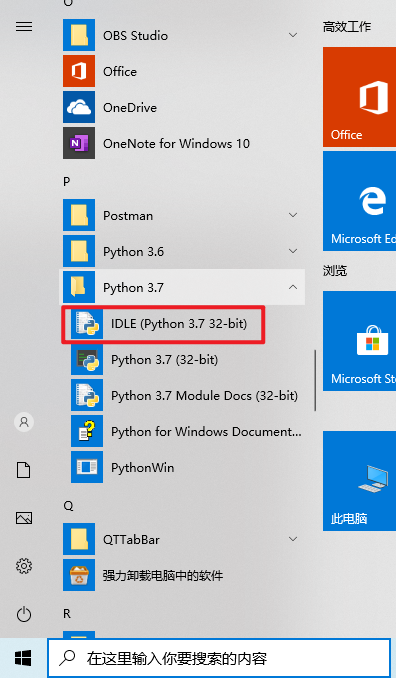The width and height of the screenshot is (396, 678).
Task: Click the 强力卸载电脑中的软件 uninstaller icon
Action: click(79, 575)
